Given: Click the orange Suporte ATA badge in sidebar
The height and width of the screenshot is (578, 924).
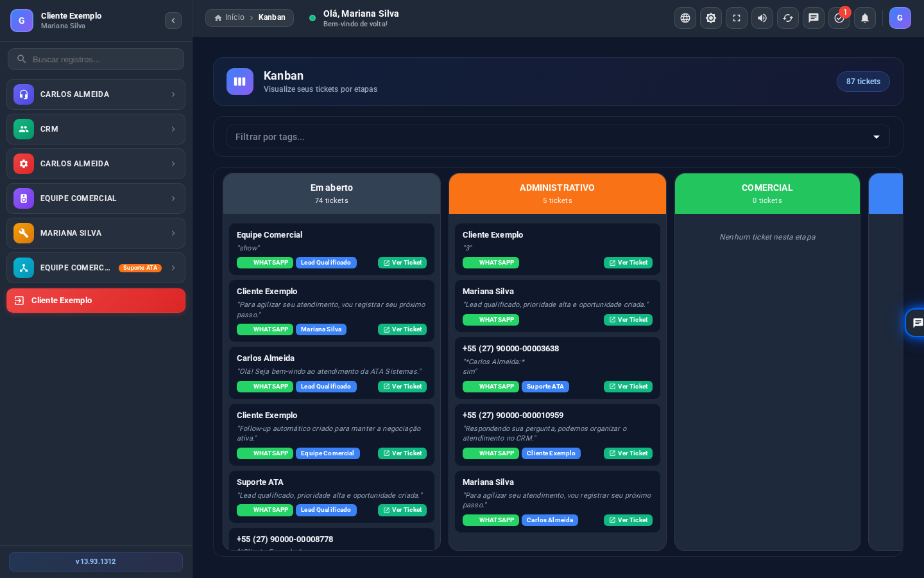Looking at the screenshot, I should pyautogui.click(x=140, y=268).
